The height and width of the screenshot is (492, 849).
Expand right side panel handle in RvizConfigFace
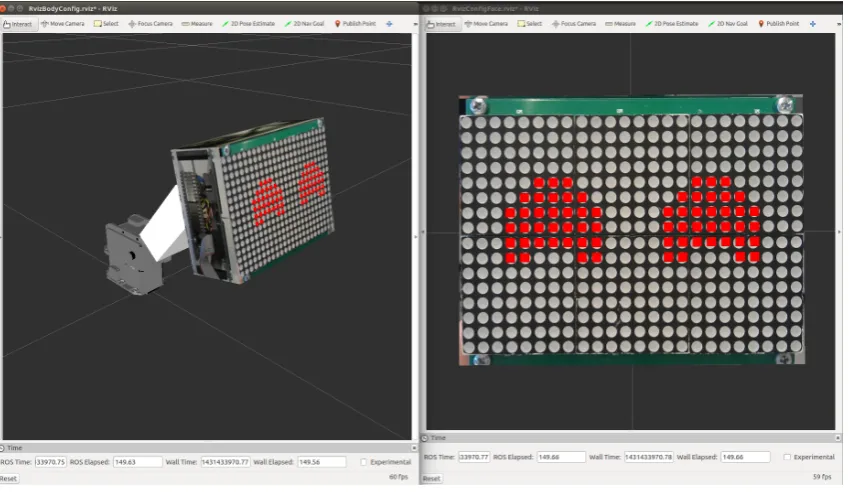point(840,232)
